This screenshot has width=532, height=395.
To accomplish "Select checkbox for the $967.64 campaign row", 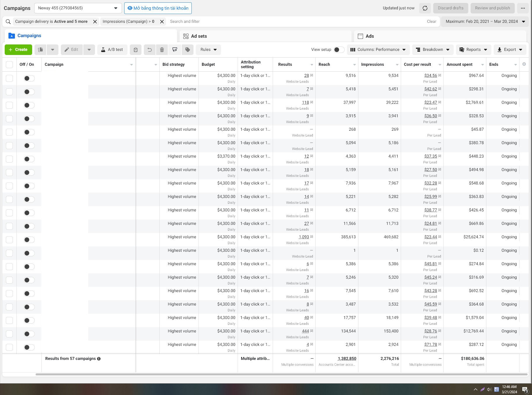I will pyautogui.click(x=9, y=78).
